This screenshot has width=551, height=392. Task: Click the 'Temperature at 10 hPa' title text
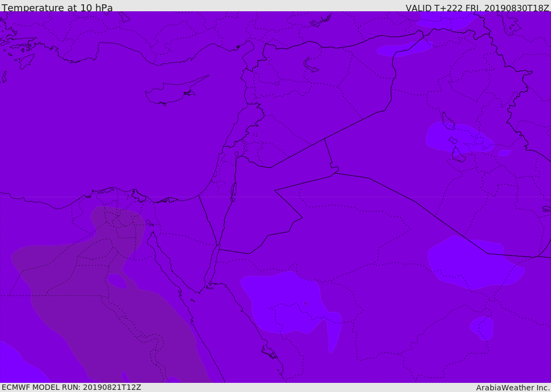pos(57,8)
